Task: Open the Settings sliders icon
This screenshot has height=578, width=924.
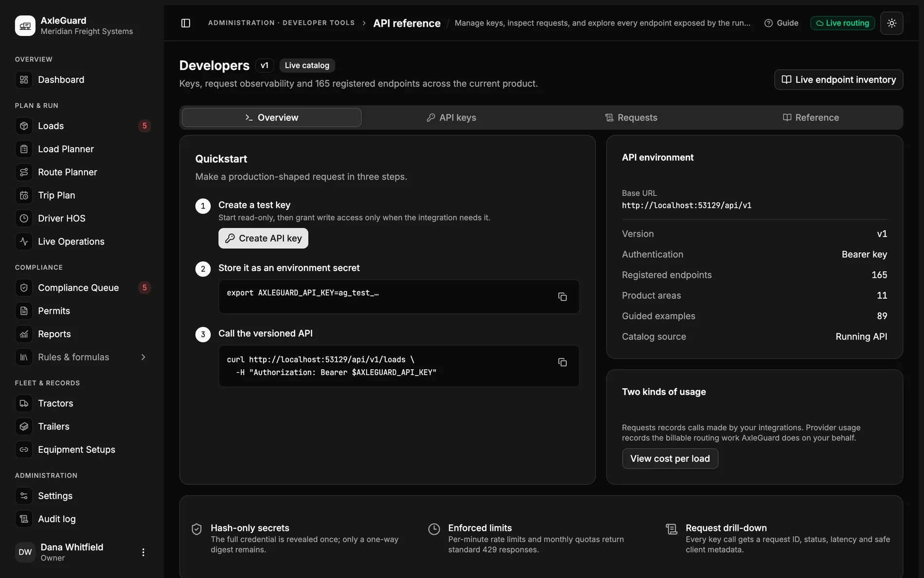Action: pos(24,496)
